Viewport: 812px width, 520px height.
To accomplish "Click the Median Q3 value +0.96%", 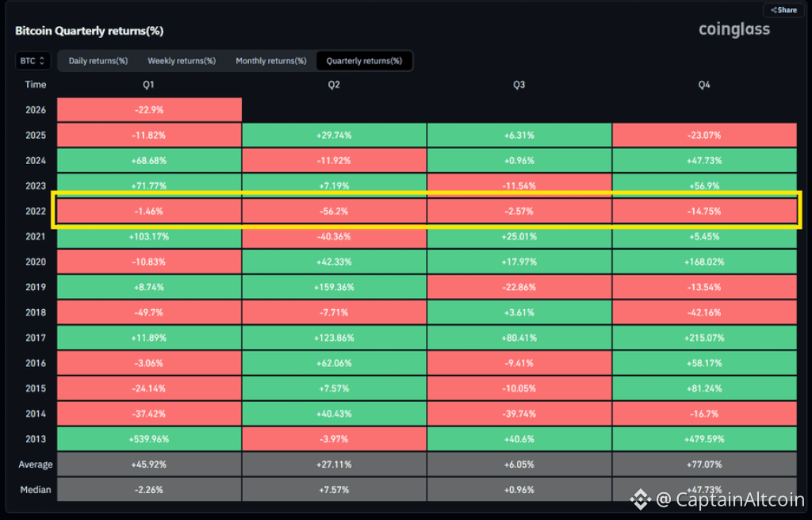I will 519,489.
